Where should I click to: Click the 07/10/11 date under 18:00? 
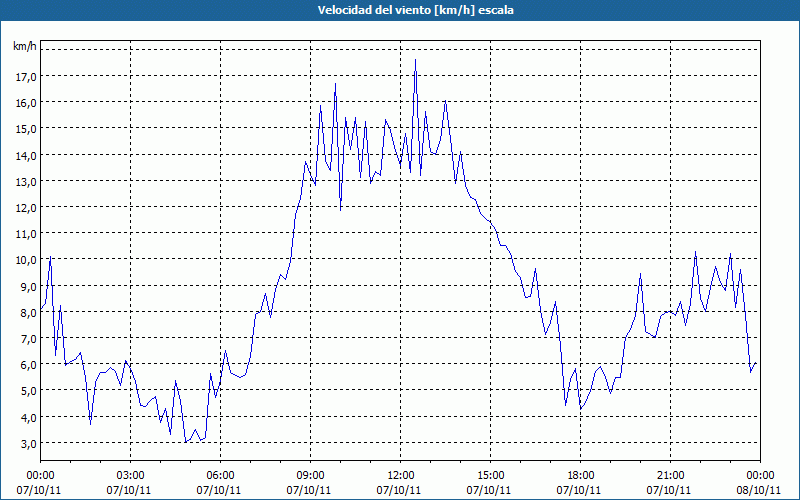[x=579, y=490]
